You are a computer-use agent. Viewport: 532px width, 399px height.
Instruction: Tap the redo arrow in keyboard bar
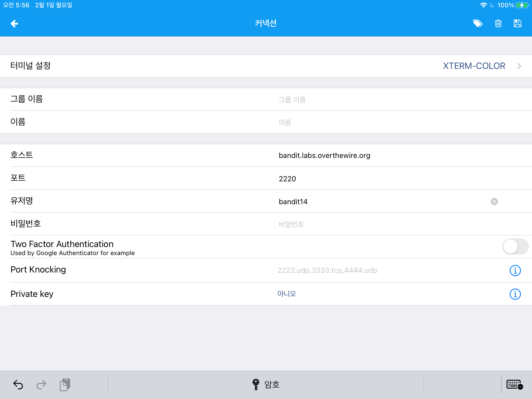[41, 385]
